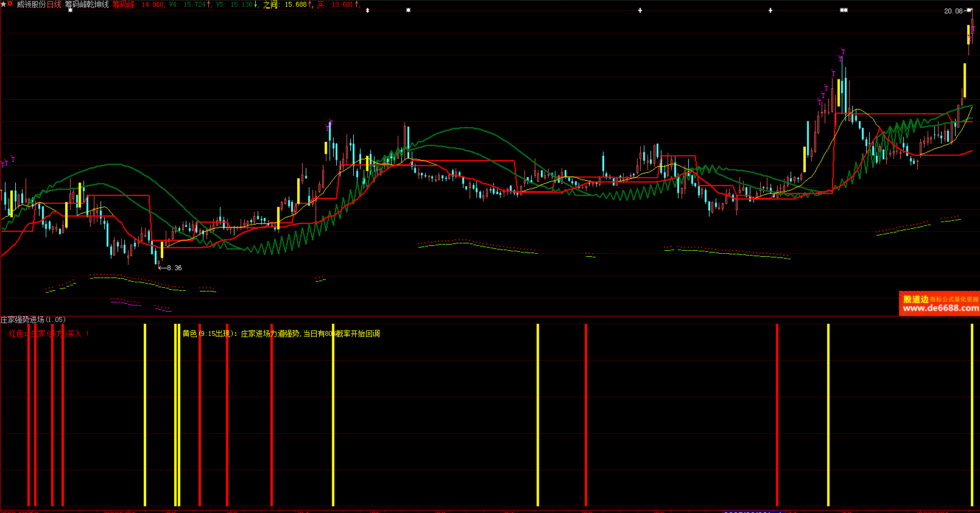Screen dimensions: 980x513
Task: Open the 庄家强势进场 sub-indicator title
Action: (23, 319)
